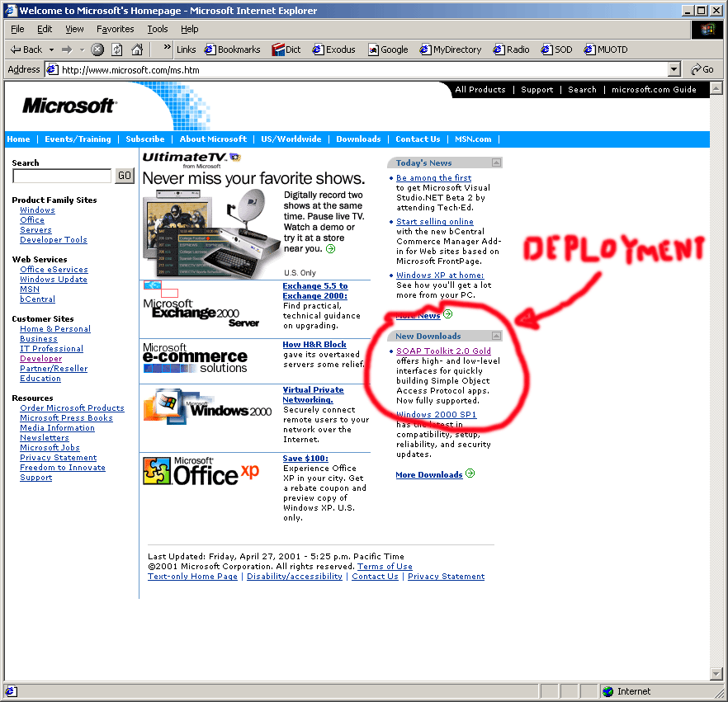The width and height of the screenshot is (728, 702).
Task: Collapse the New Downloads panel
Action: [496, 336]
